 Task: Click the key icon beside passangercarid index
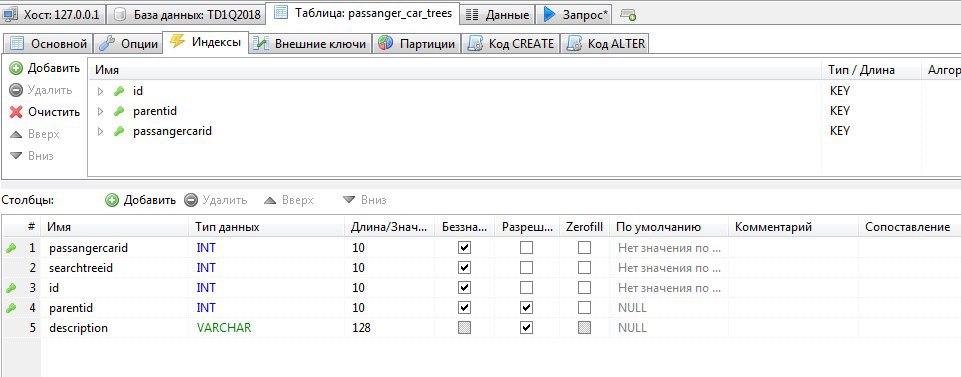pyautogui.click(x=119, y=131)
